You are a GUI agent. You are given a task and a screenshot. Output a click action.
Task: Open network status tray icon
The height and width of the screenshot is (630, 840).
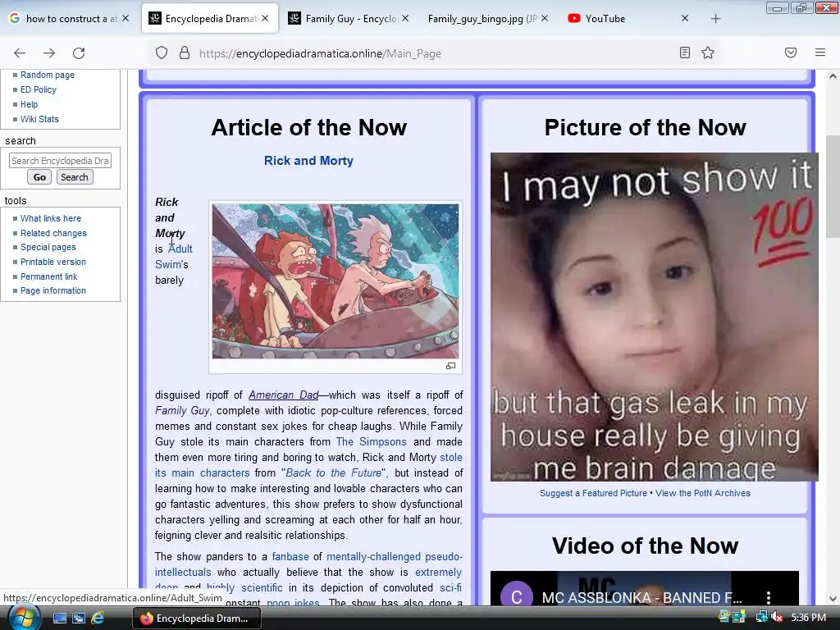pyautogui.click(x=761, y=618)
